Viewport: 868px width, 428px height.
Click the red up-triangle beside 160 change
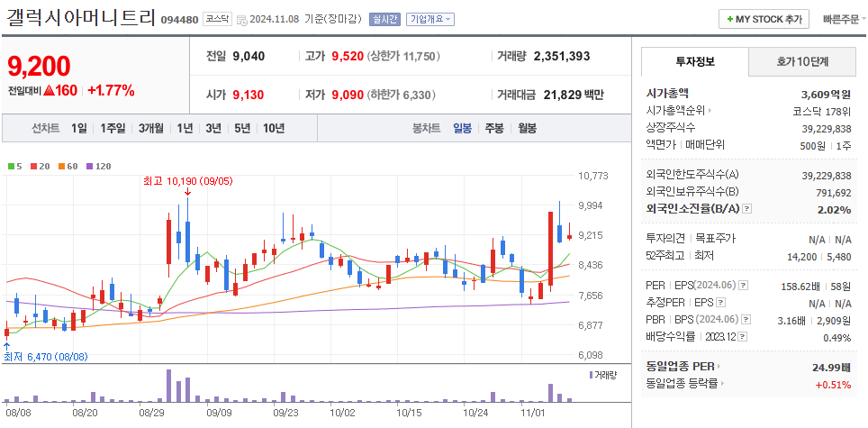(x=48, y=91)
